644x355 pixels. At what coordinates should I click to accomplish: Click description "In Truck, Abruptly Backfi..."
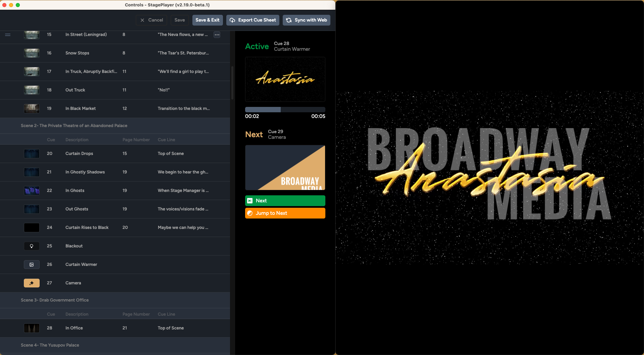91,72
